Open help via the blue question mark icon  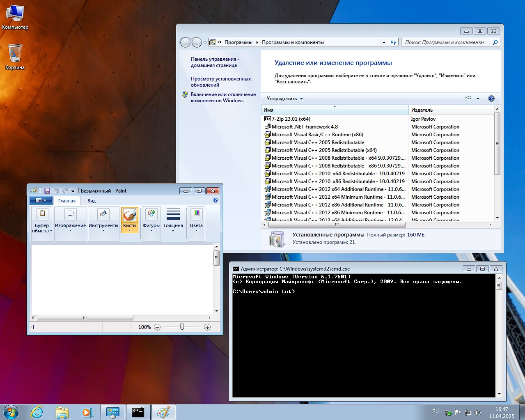[x=491, y=99]
